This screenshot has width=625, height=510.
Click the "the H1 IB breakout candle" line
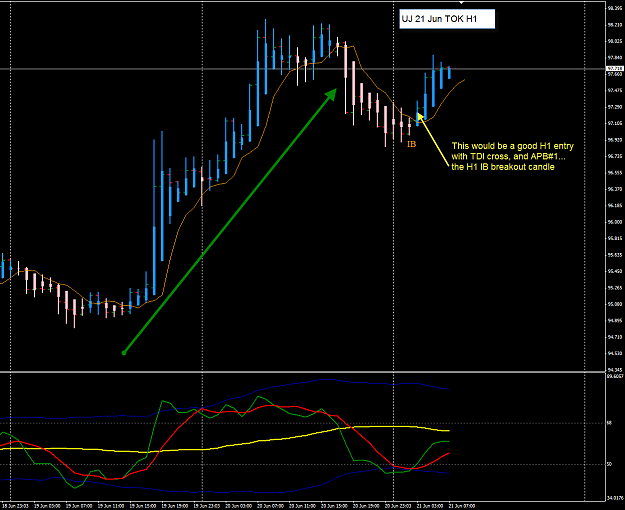tap(503, 167)
